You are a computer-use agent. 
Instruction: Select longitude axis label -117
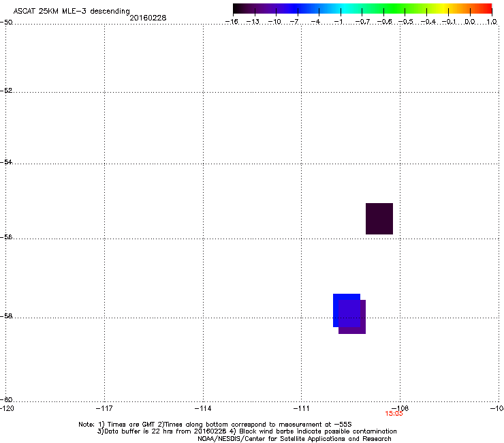click(x=104, y=408)
